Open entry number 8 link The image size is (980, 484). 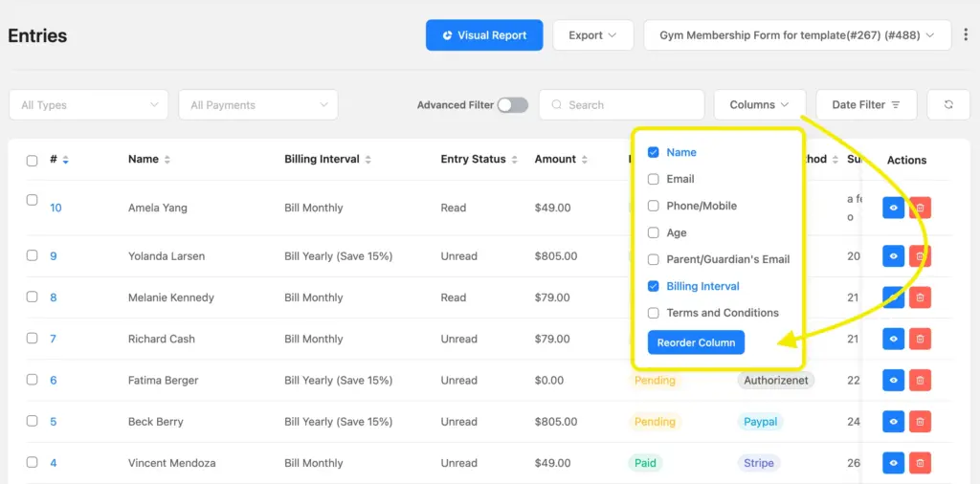click(x=54, y=297)
